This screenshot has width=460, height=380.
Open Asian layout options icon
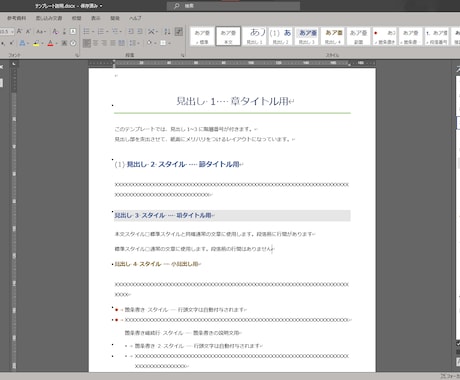point(151,31)
